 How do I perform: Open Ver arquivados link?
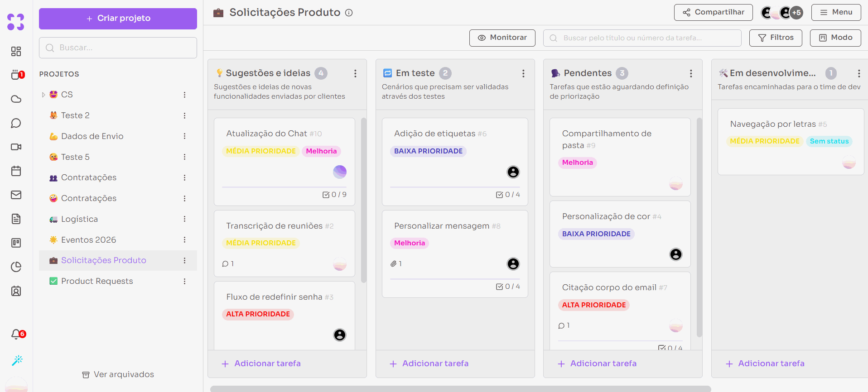118,374
